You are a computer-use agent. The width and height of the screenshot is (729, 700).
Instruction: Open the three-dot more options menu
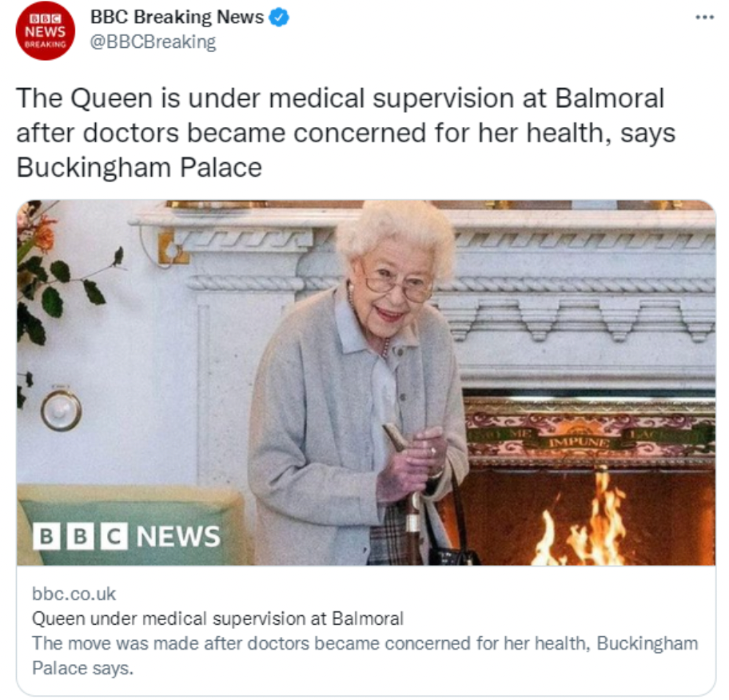coord(704,18)
